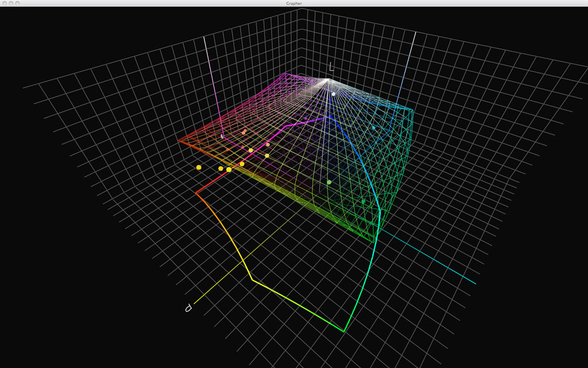Viewport: 588px width, 368px height.
Task: Select the purple data point
Action: tap(306, 118)
